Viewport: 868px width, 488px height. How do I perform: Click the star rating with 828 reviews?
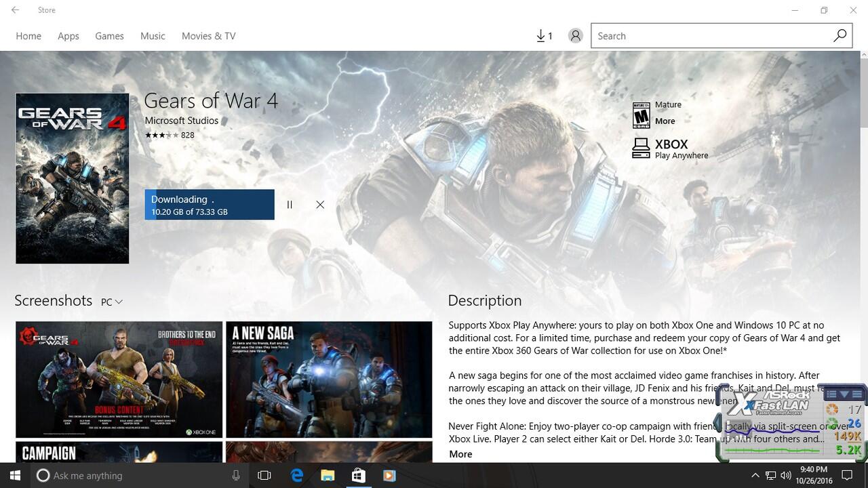[x=170, y=135]
